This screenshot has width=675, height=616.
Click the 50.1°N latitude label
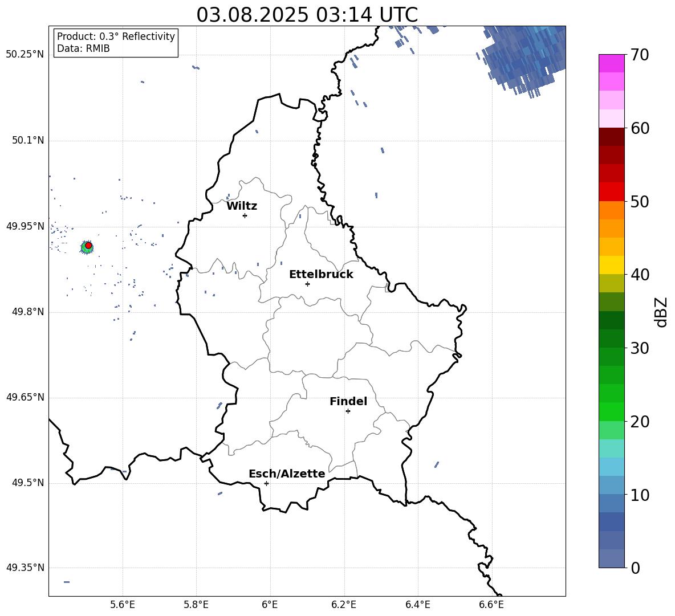(x=28, y=141)
